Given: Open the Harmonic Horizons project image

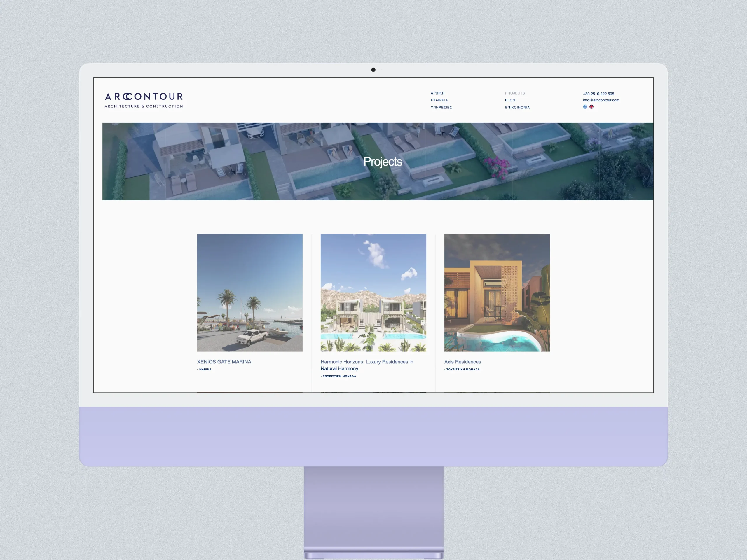Looking at the screenshot, I should pos(373,293).
